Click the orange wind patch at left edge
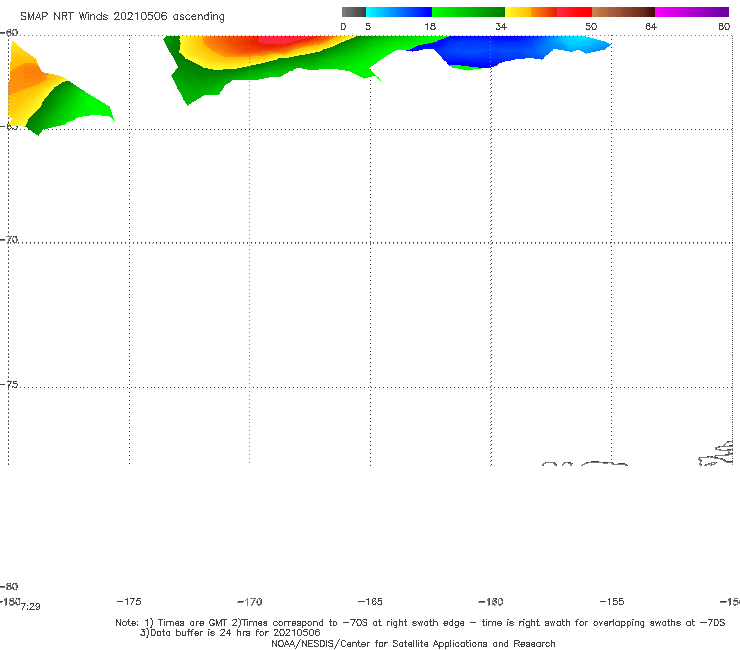 (x=26, y=78)
